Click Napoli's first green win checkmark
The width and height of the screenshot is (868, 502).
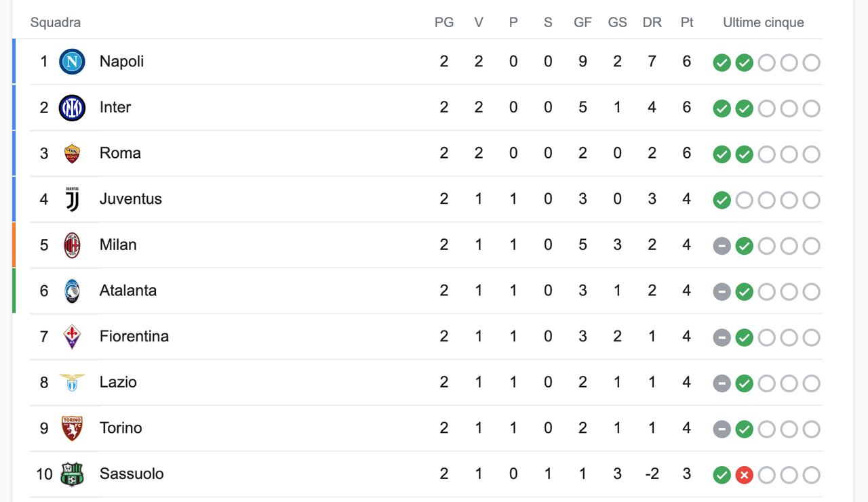pos(722,63)
